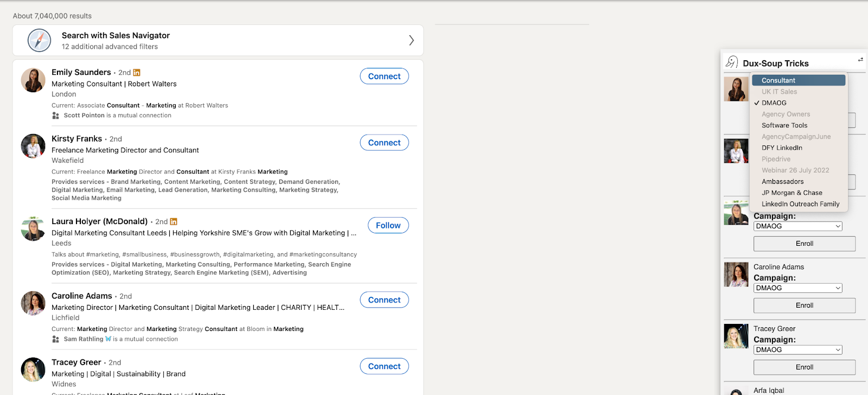Connect with Emily Saunders
This screenshot has height=395, width=868.
click(384, 77)
